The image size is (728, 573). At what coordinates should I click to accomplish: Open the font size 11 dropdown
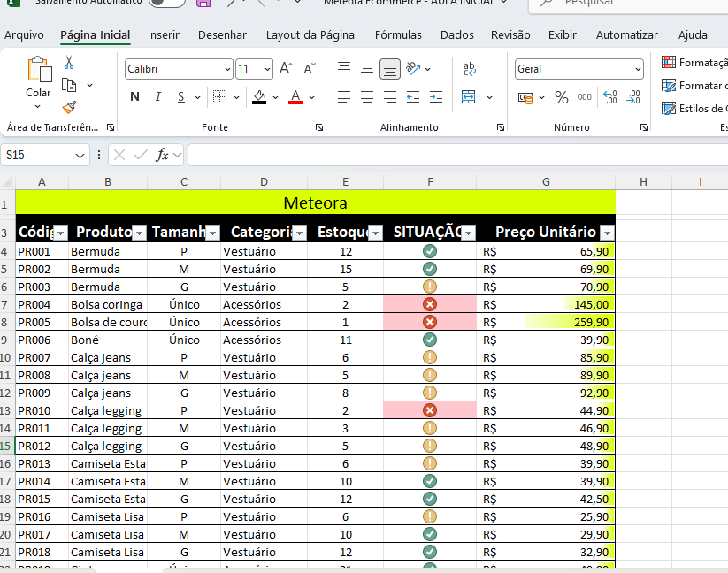pos(267,69)
